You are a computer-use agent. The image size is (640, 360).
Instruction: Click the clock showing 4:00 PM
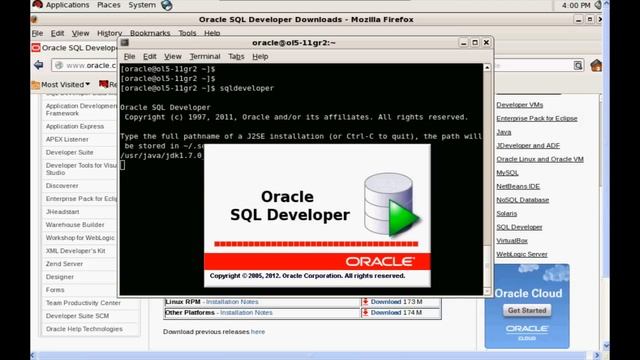click(x=576, y=5)
